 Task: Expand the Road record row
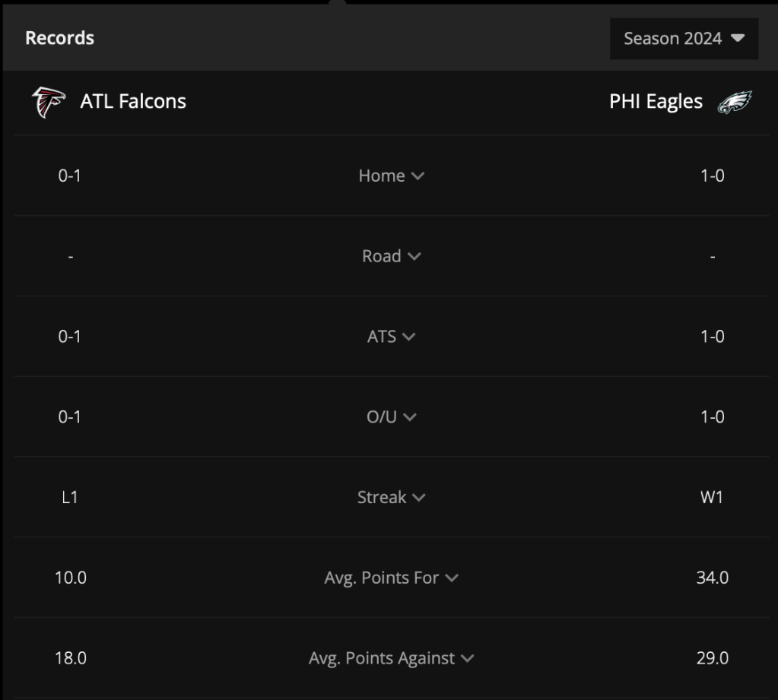(x=392, y=256)
